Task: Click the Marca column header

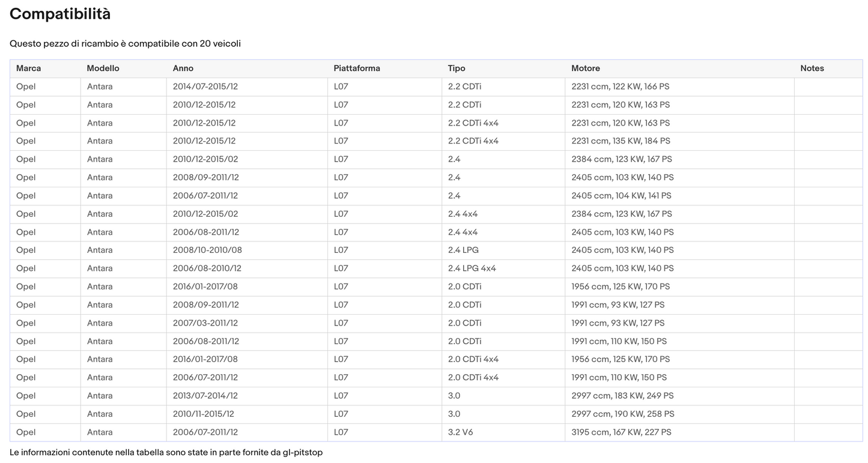Action: 29,68
